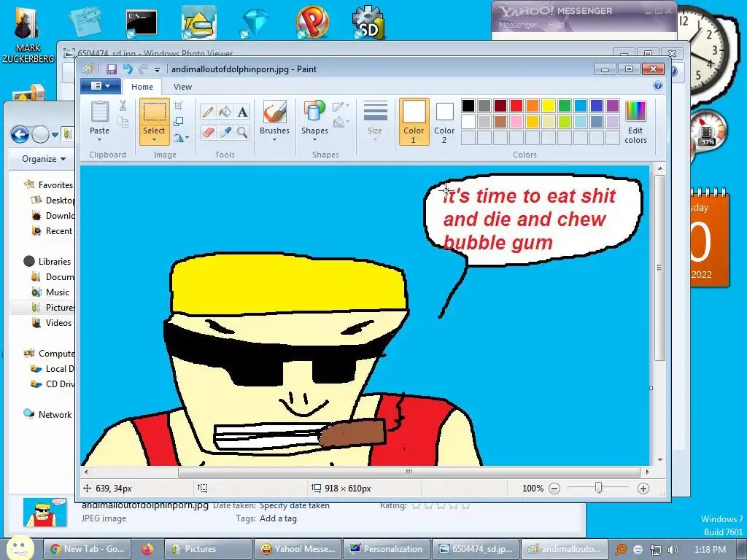This screenshot has height=560, width=747.
Task: Click the Crop icon in Image group
Action: tap(179, 105)
